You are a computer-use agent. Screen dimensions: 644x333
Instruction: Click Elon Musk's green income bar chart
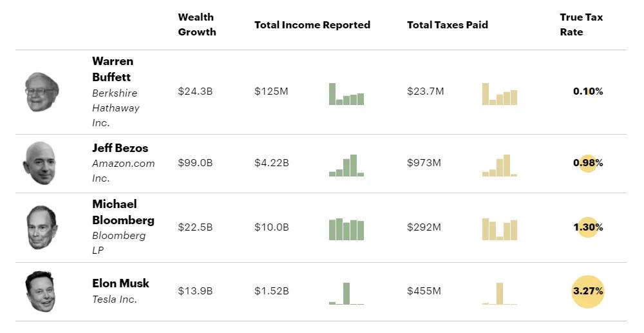(x=346, y=294)
